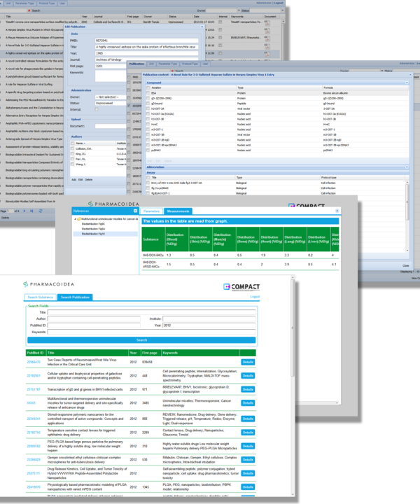
Task: Collapse the Compound section in Publication content
Action: click(407, 83)
